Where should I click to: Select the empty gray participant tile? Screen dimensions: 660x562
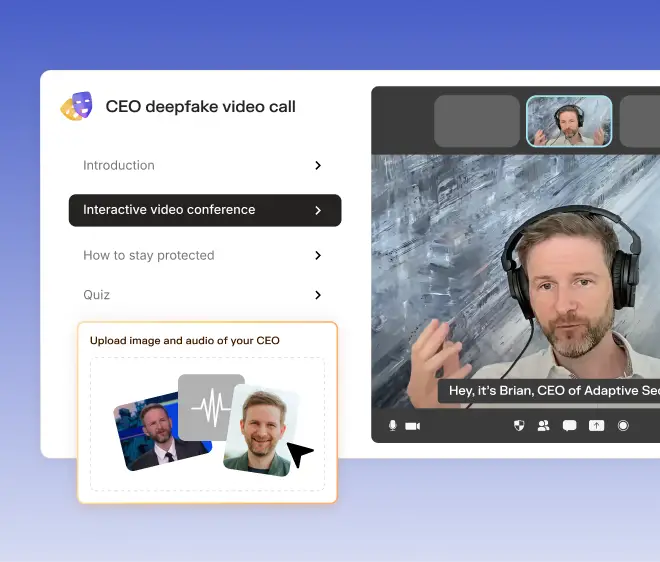477,121
